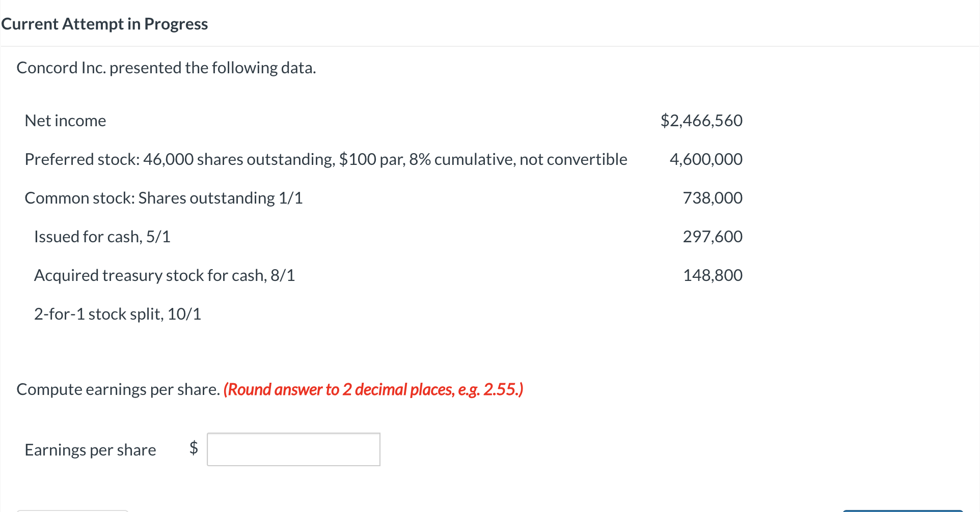This screenshot has width=980, height=512.
Task: Highlight the Net income value $2,466,560
Action: point(701,121)
